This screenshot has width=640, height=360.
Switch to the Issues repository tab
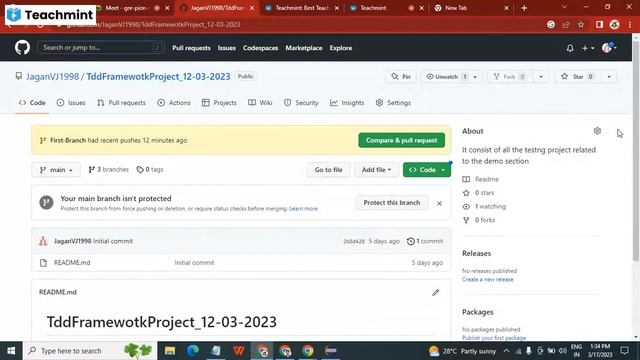71,103
